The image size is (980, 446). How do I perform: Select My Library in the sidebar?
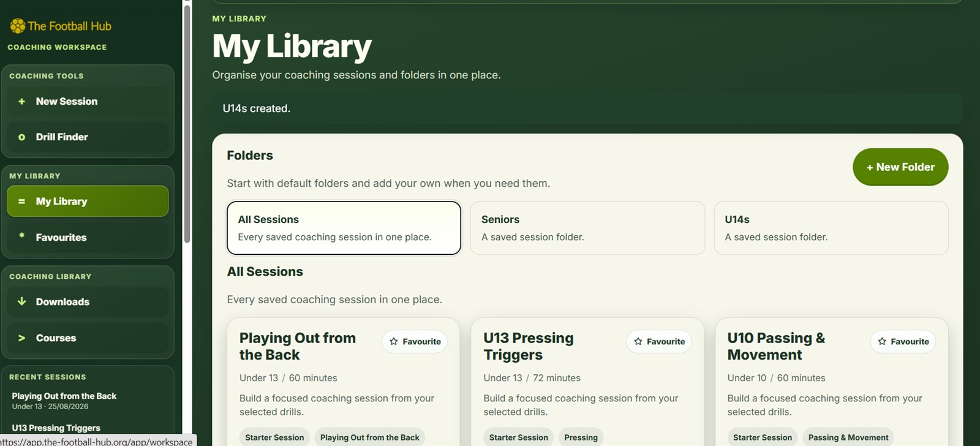tap(88, 202)
